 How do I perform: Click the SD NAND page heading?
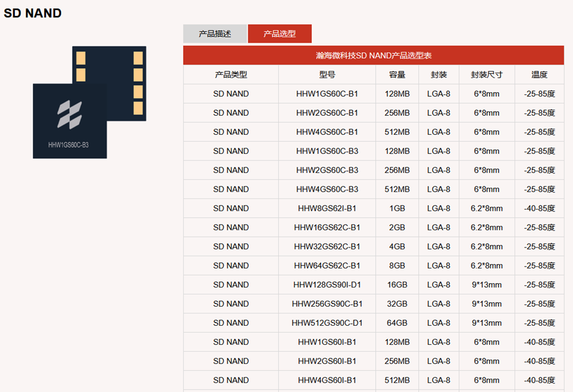[x=33, y=13]
